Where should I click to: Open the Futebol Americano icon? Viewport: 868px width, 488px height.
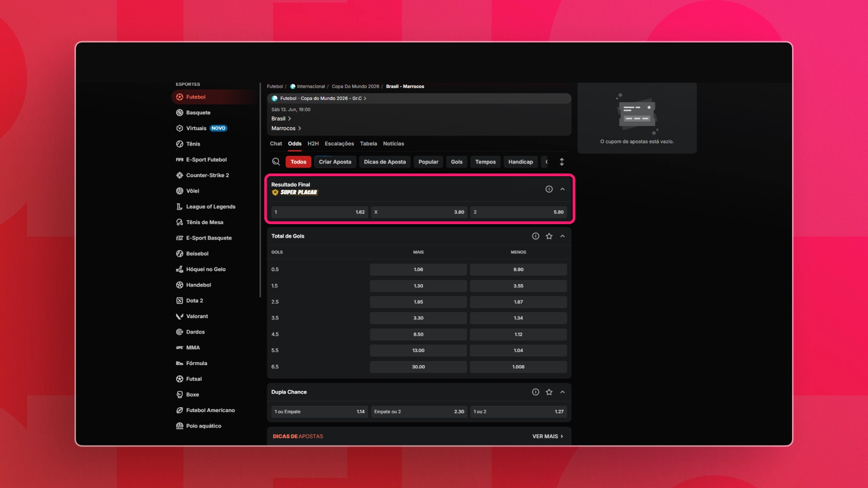tap(179, 410)
